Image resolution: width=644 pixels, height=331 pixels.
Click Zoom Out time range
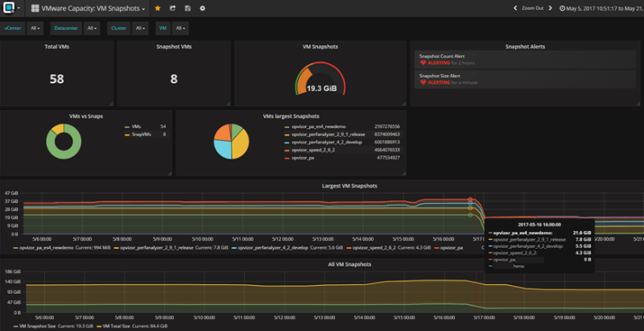tap(533, 8)
